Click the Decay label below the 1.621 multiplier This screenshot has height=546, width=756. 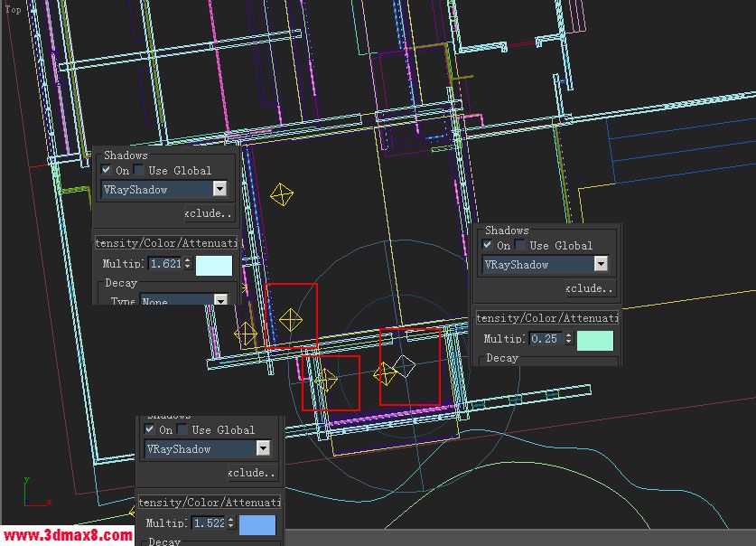121,283
